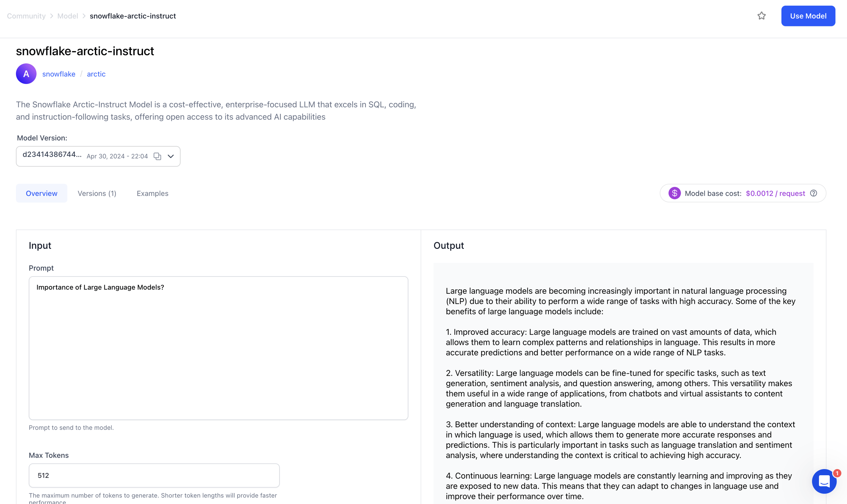Click the $0.0012 / request cost text
Viewport: 847px width, 504px height.
(x=775, y=193)
